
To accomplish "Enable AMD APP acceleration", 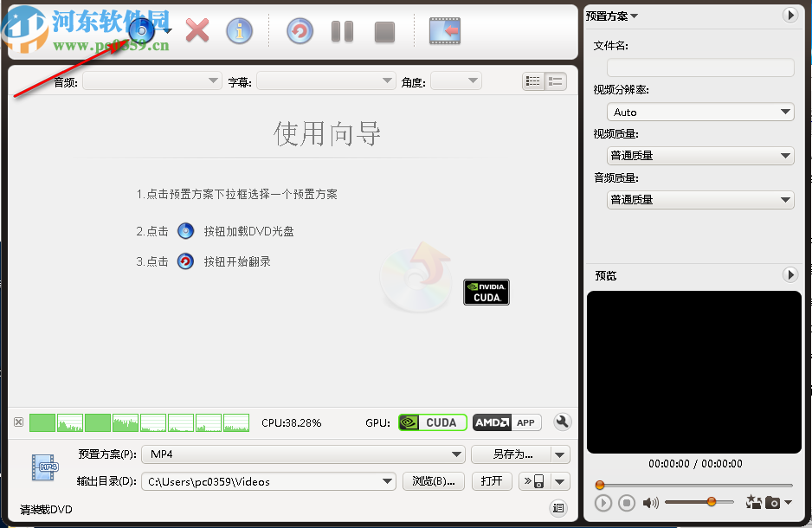I will point(506,422).
